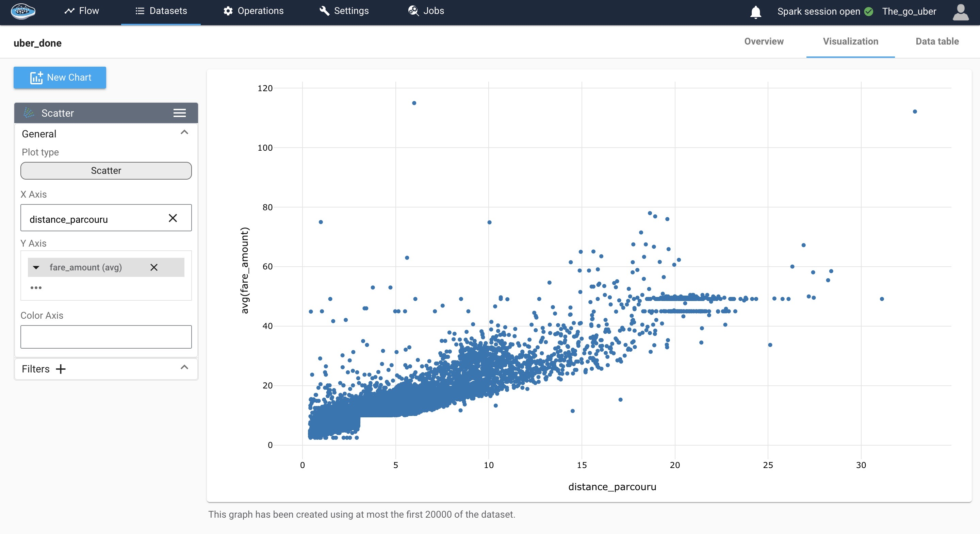Click the Scatter chart type icon in header
This screenshot has height=534, width=980.
[29, 113]
